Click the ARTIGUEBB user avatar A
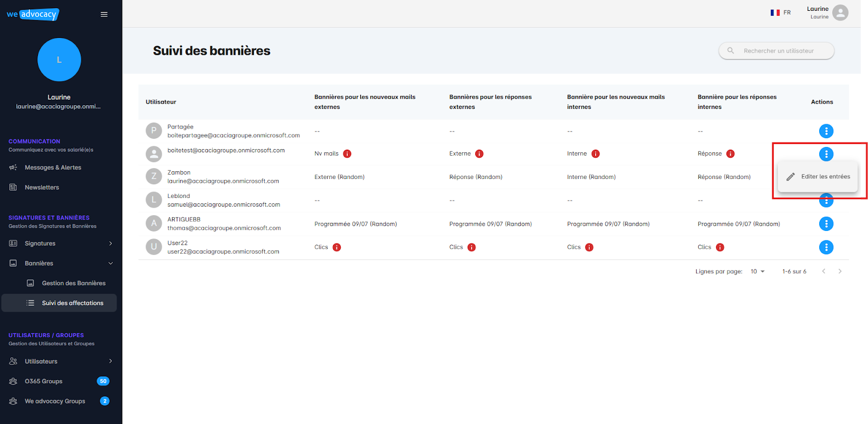This screenshot has height=424, width=868. (x=154, y=223)
